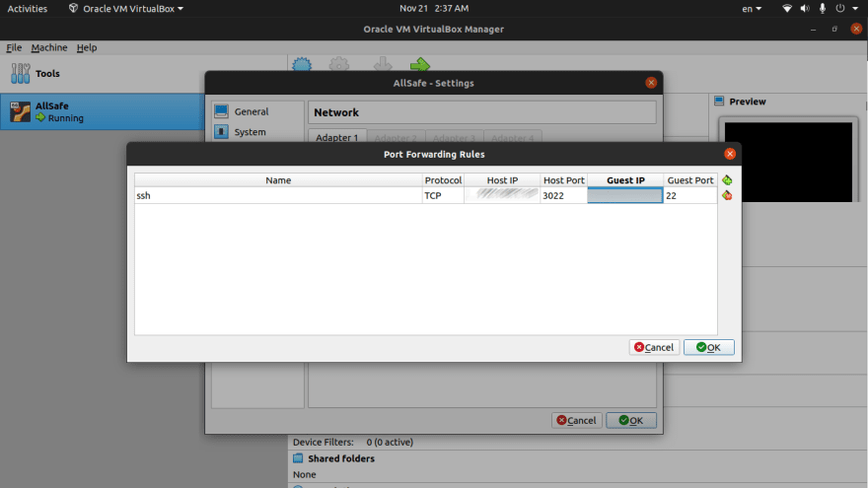Close the Port Forwarding Rules dialog

730,154
